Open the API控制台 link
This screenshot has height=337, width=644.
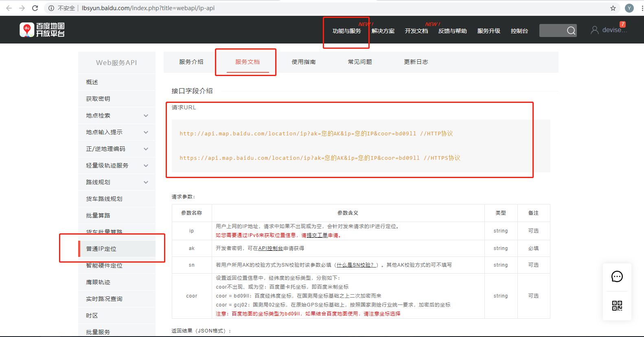[x=271, y=248]
